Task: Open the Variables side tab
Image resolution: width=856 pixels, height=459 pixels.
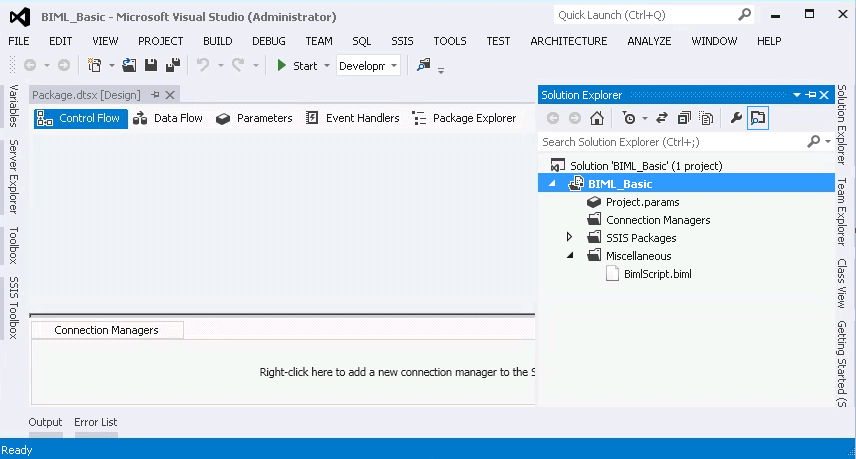Action: pos(14,105)
